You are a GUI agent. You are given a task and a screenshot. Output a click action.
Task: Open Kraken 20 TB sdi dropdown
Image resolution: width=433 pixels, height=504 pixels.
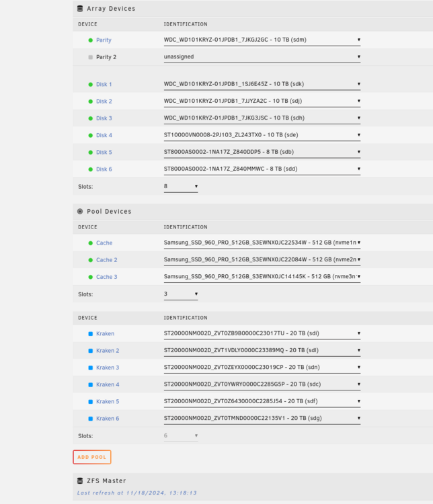[x=262, y=333]
